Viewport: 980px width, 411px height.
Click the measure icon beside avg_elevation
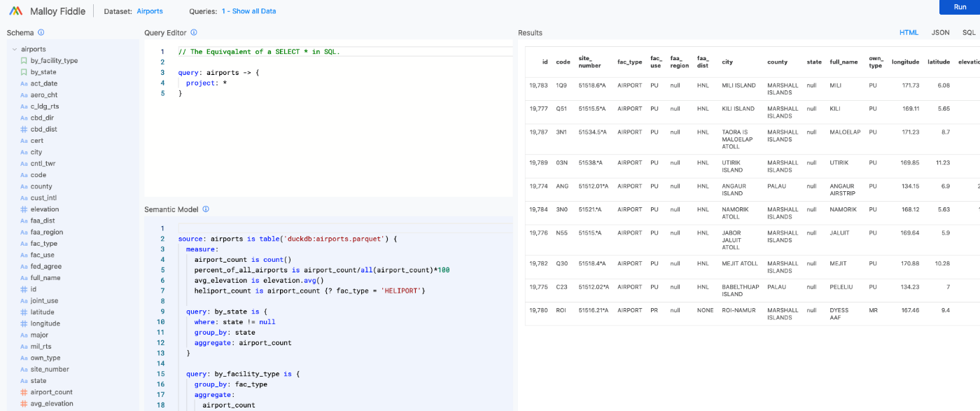point(24,403)
